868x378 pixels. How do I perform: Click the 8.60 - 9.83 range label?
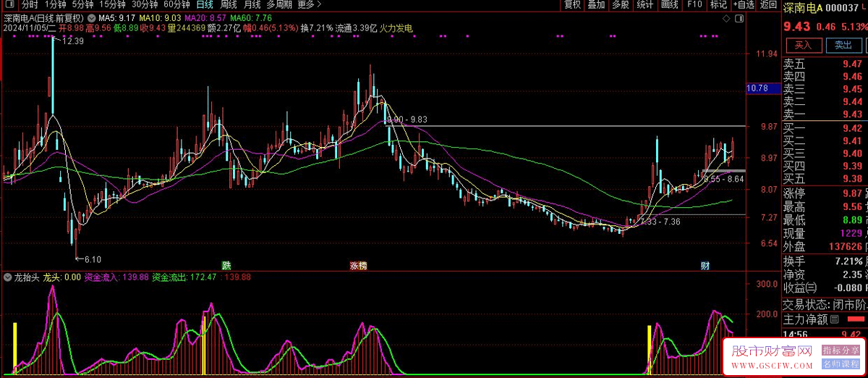[408, 119]
